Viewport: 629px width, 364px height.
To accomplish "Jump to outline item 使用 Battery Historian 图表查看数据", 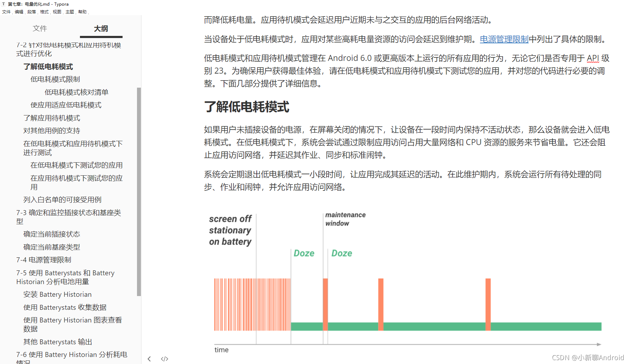I will click(73, 324).
